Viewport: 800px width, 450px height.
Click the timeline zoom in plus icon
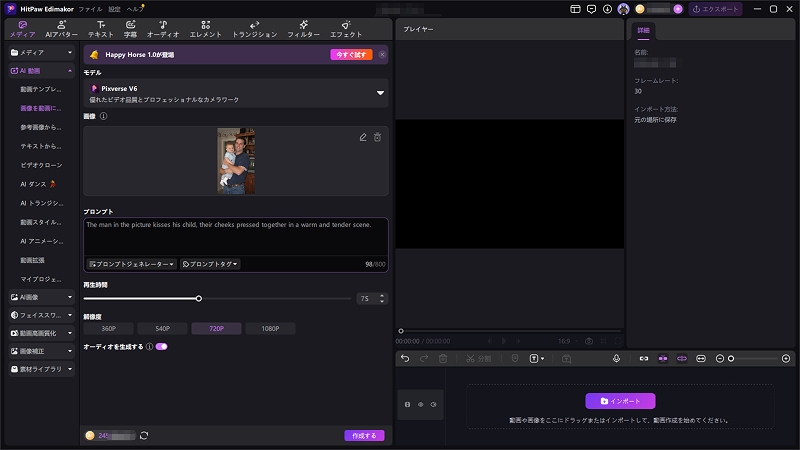(x=786, y=359)
